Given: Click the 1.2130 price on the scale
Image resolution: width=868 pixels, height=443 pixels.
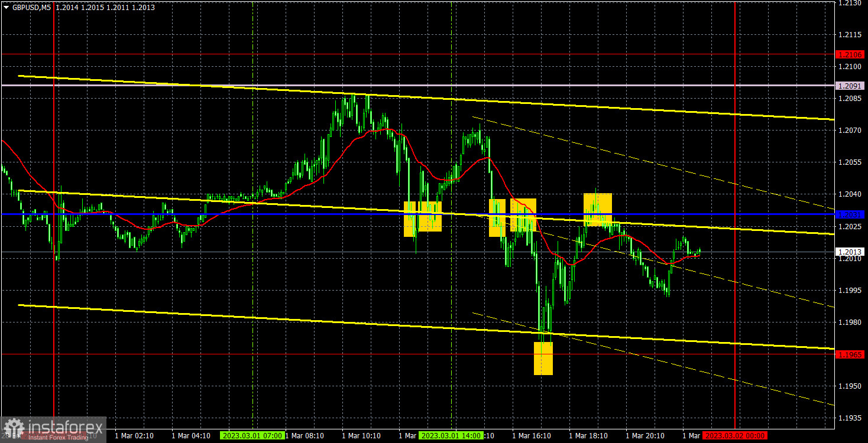Looking at the screenshot, I should coord(850,3).
